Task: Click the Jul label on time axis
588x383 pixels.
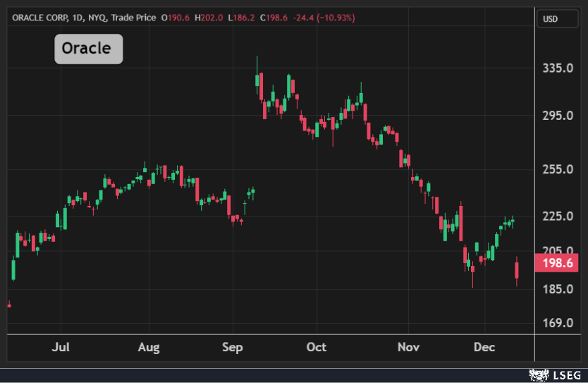Action: (x=61, y=347)
